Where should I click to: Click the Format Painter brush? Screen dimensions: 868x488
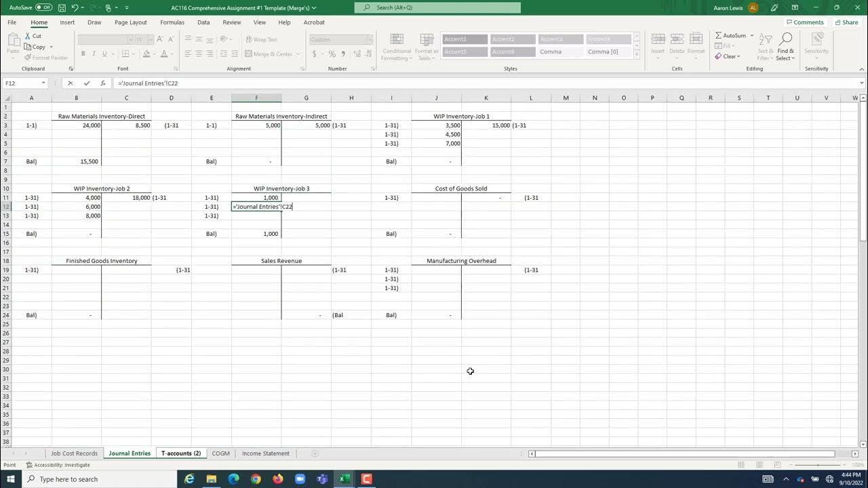pyautogui.click(x=46, y=58)
